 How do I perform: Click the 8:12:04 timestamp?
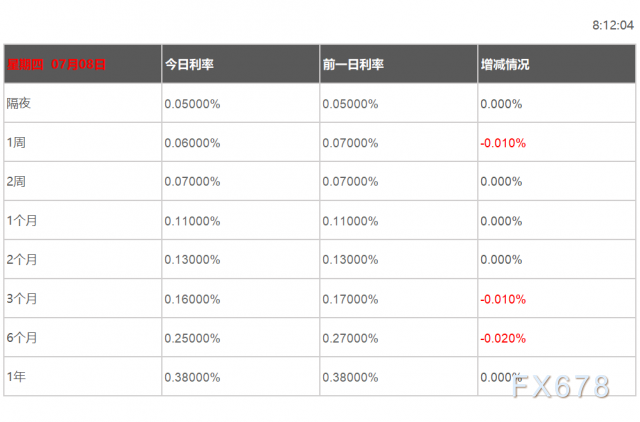click(x=613, y=25)
